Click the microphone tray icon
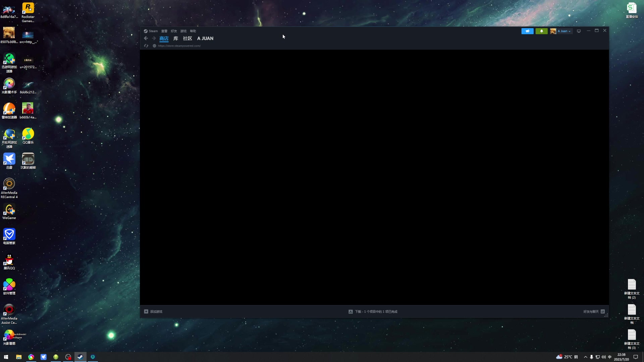This screenshot has height=362, width=644. click(591, 357)
